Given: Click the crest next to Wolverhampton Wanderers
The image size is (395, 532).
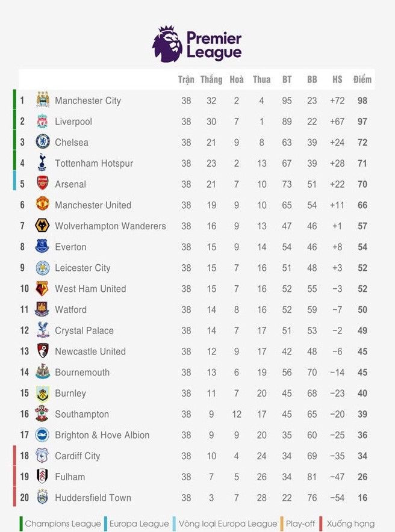Looking at the screenshot, I should click(x=42, y=226).
